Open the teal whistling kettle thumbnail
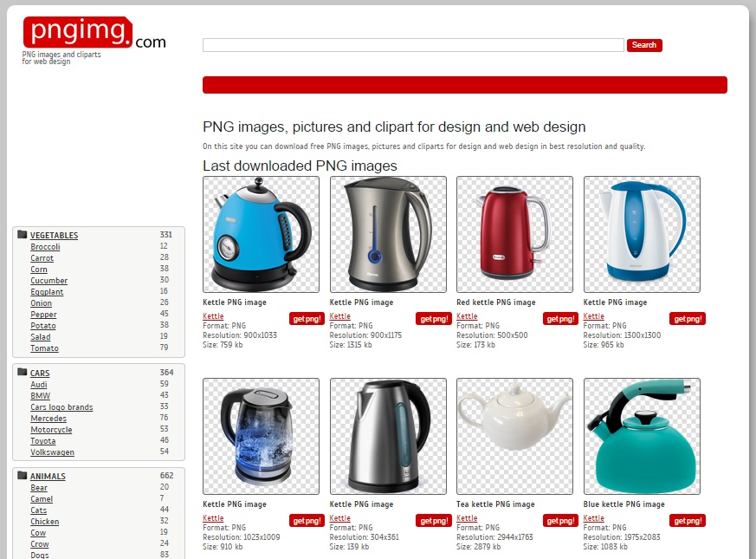 coord(642,437)
